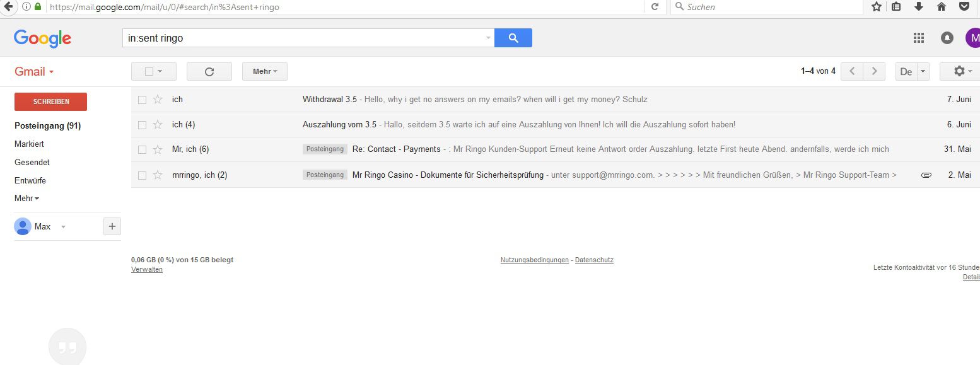Click the green padlock icon

38,7
